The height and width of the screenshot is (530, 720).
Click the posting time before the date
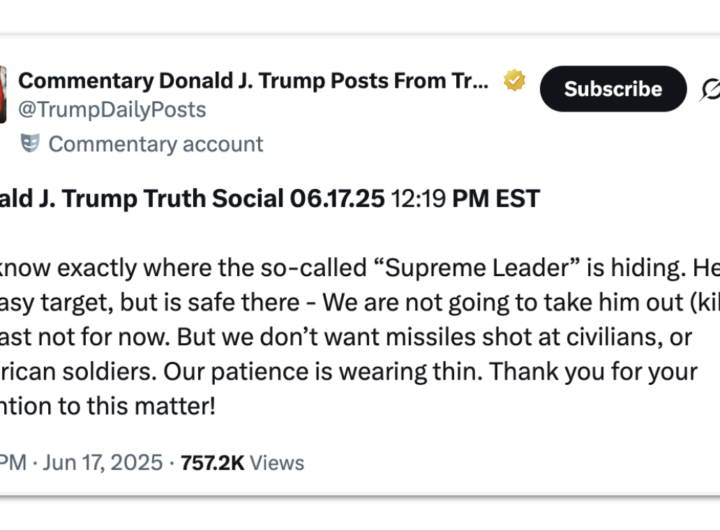[12, 462]
